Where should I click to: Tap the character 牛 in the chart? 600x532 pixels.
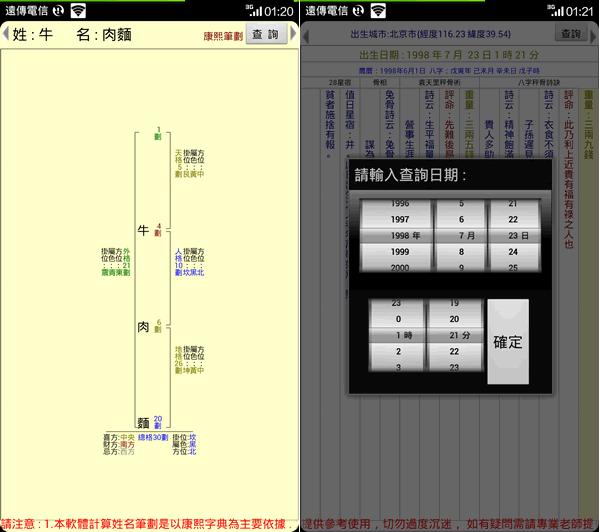(x=143, y=230)
